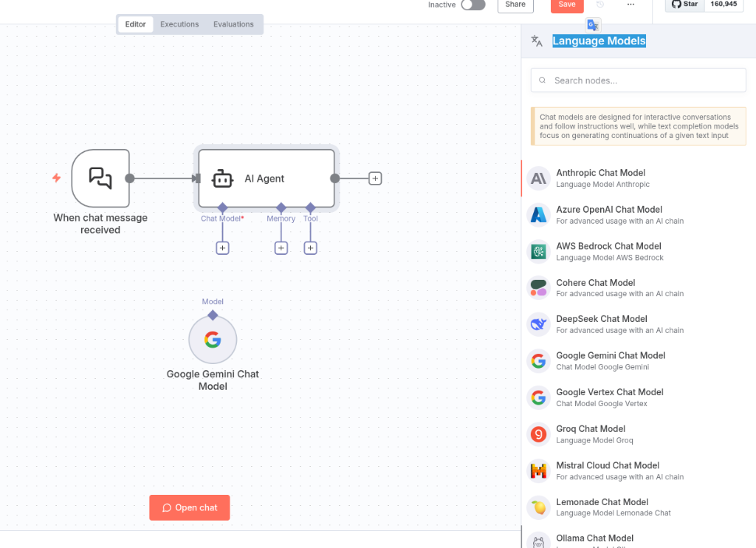The width and height of the screenshot is (756, 548).
Task: Click the Google Translate extension icon
Action: [593, 24]
